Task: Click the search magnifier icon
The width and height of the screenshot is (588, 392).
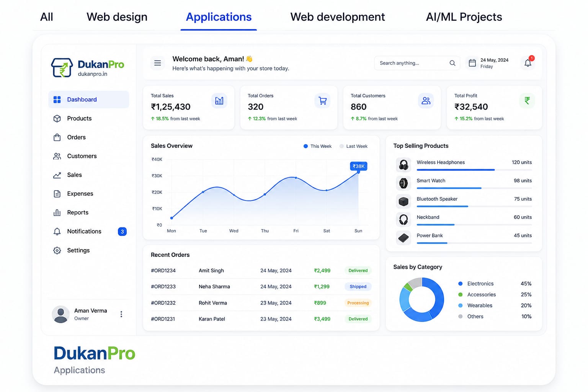Action: (x=452, y=63)
